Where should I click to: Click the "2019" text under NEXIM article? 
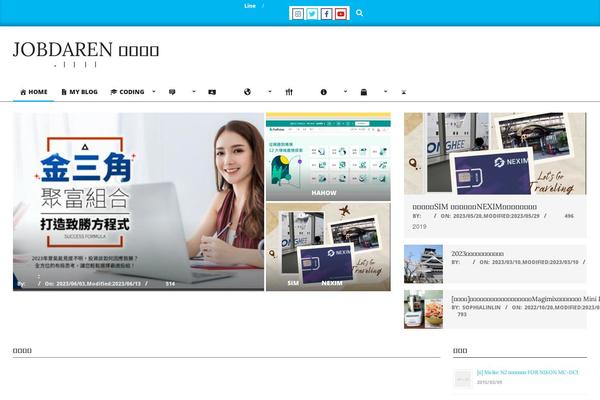[x=419, y=227]
